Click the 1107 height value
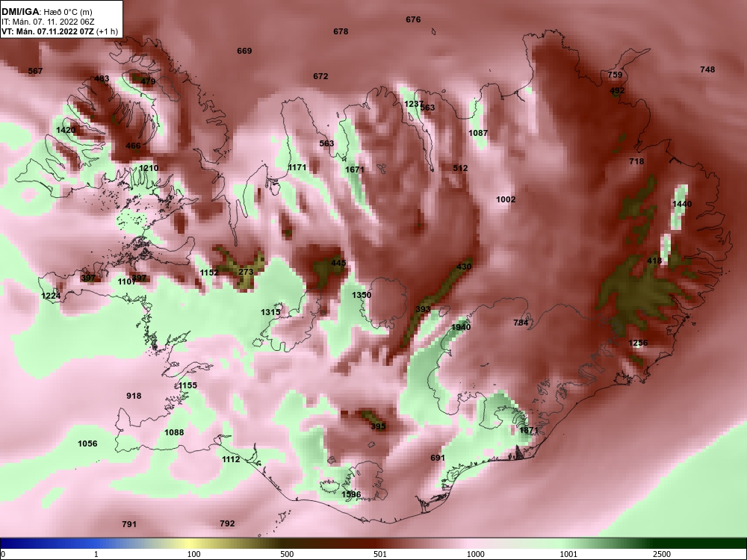The width and height of the screenshot is (747, 560). (127, 282)
